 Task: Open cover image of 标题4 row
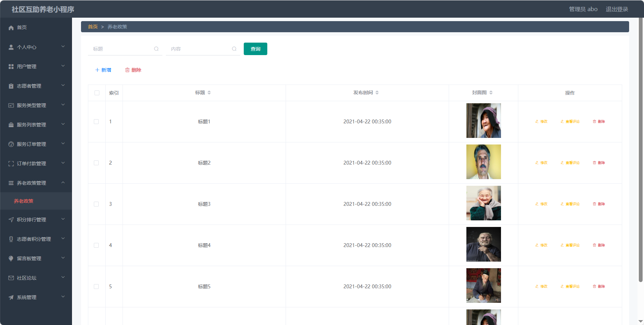tap(484, 244)
